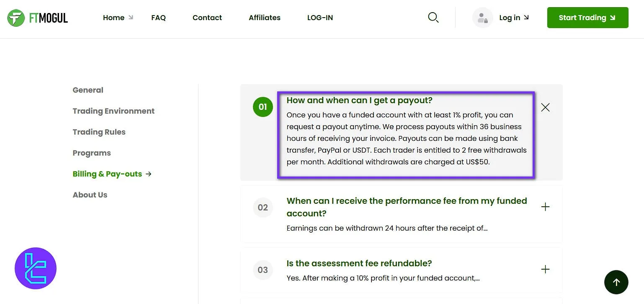The width and height of the screenshot is (644, 304).
Task: Click the scroll-to-top arrow button
Action: tap(616, 282)
